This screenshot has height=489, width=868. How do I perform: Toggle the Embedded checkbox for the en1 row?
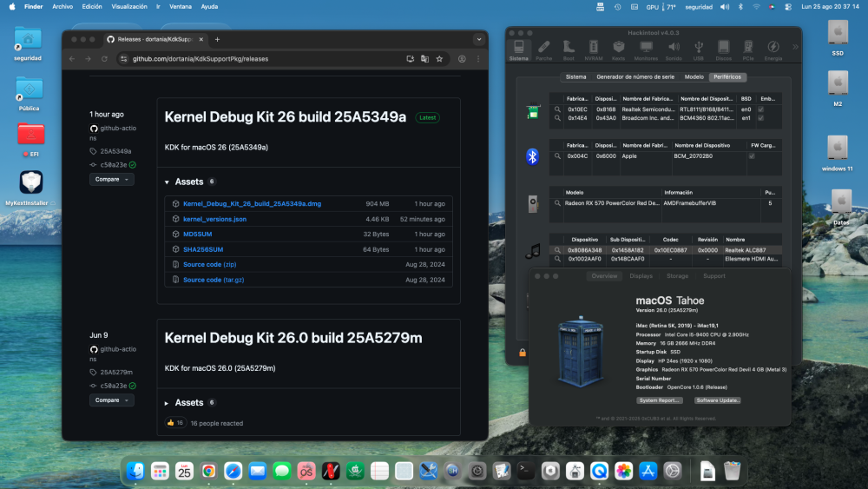tap(760, 118)
